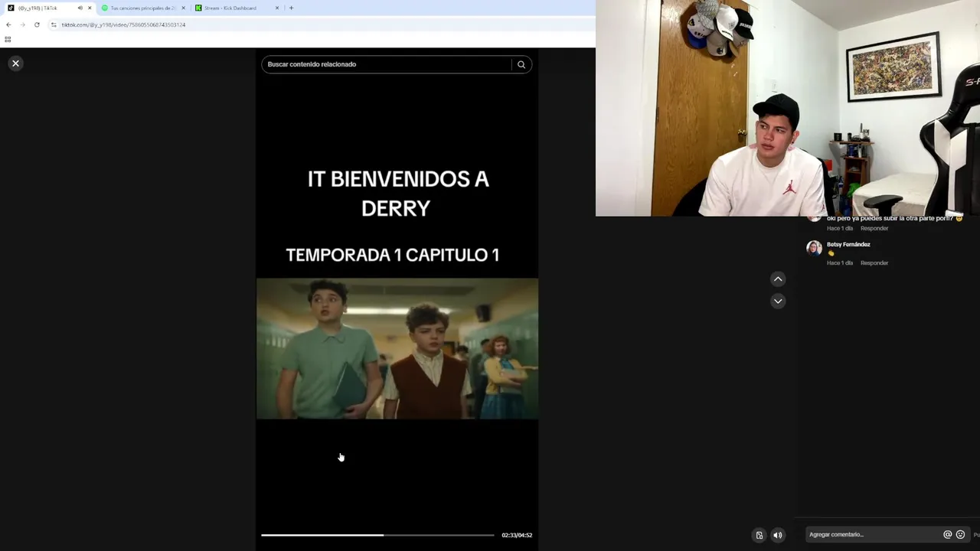Click the video progress bar to seek

pyautogui.click(x=377, y=535)
